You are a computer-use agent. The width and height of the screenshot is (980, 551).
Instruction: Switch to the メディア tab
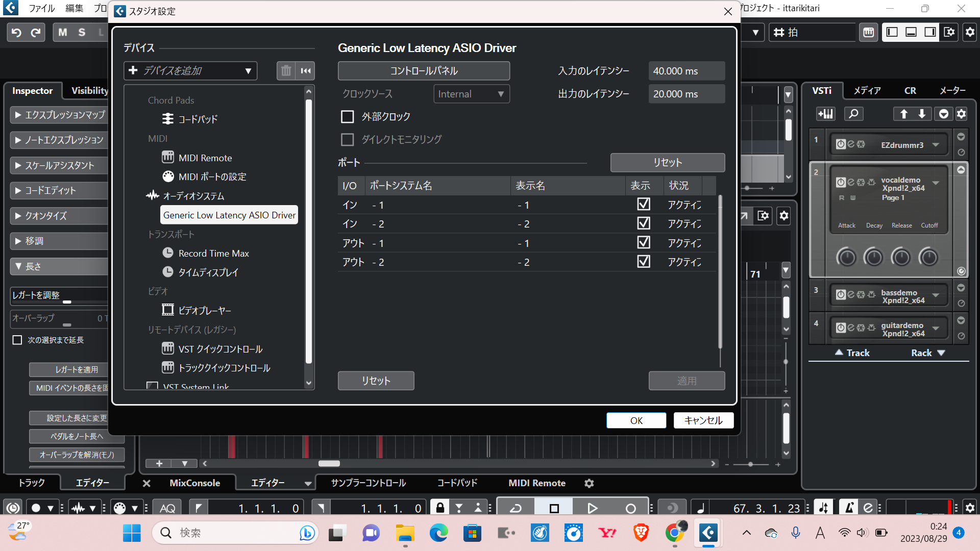(867, 90)
